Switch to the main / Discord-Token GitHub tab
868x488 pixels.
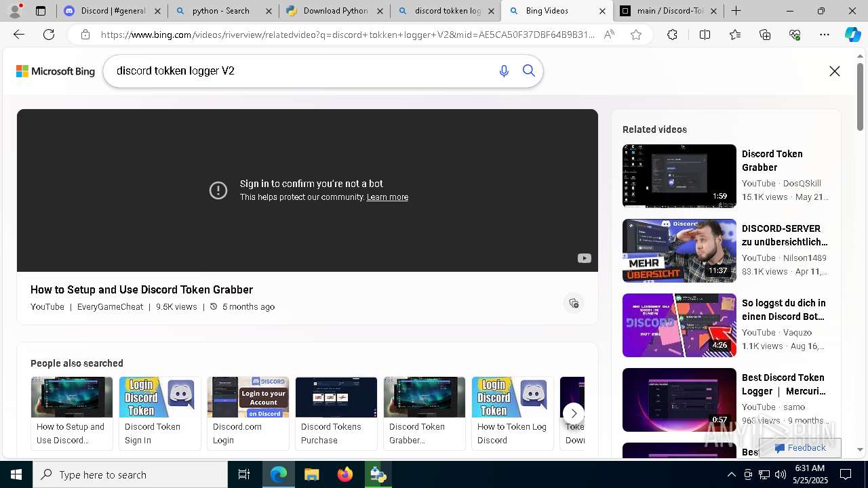click(669, 11)
